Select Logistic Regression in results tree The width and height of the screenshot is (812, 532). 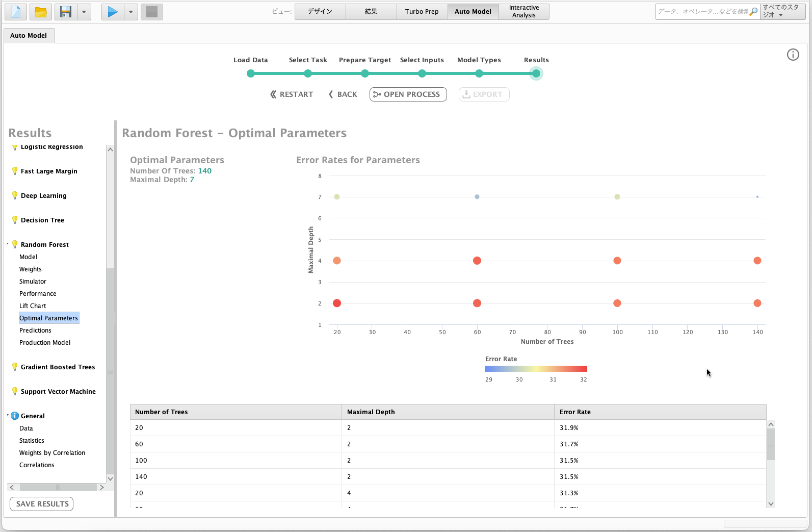pyautogui.click(x=51, y=147)
